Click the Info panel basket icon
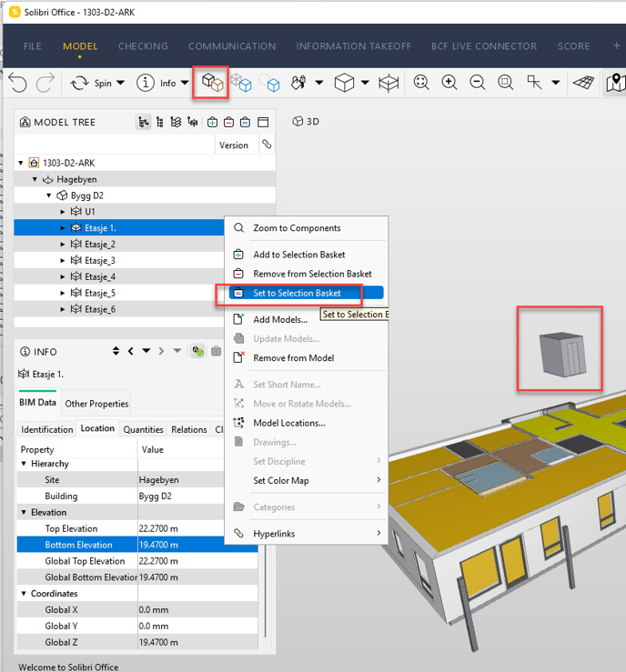626x672 pixels. click(x=217, y=351)
